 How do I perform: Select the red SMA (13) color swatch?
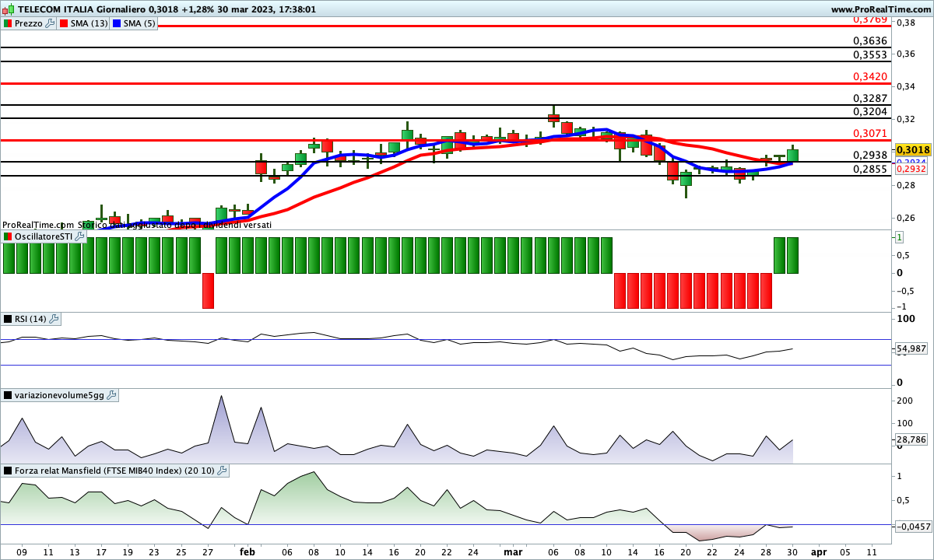(64, 23)
